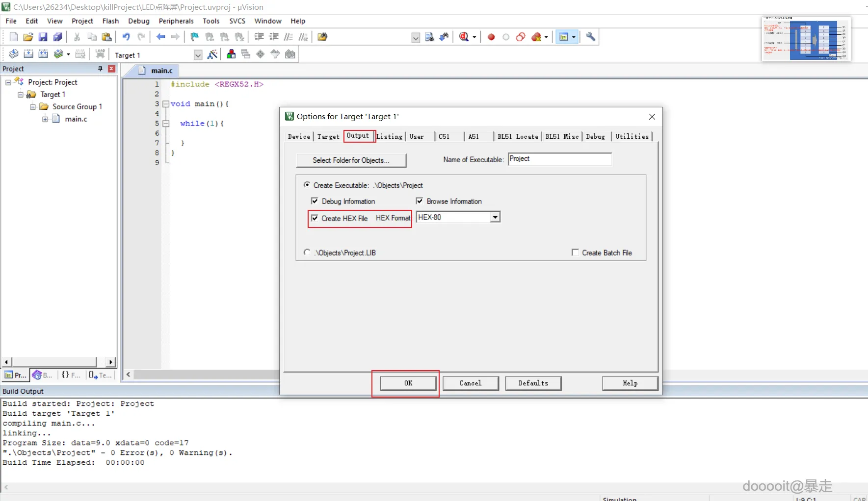Toggle the Debug Information checkbox
Viewport: 868px width, 501px height.
(315, 201)
